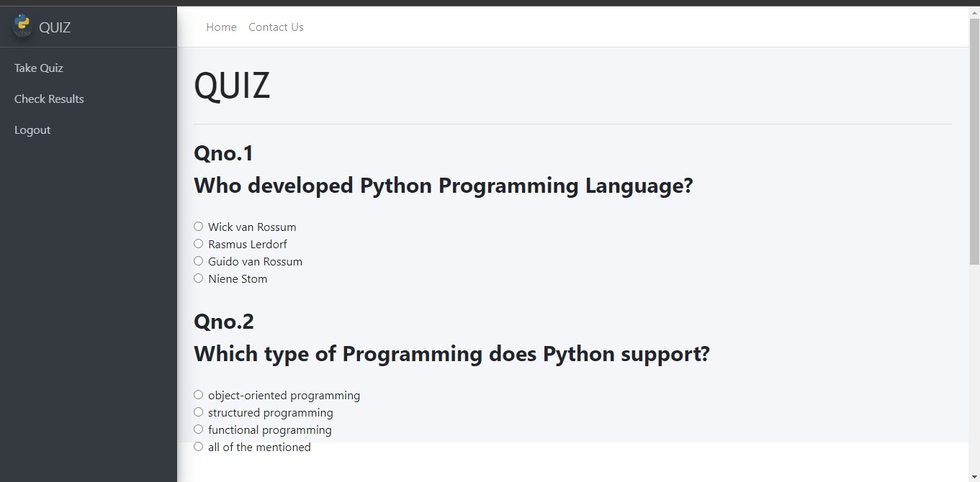980x482 pixels.
Task: Go to Check Results page
Action: 49,99
